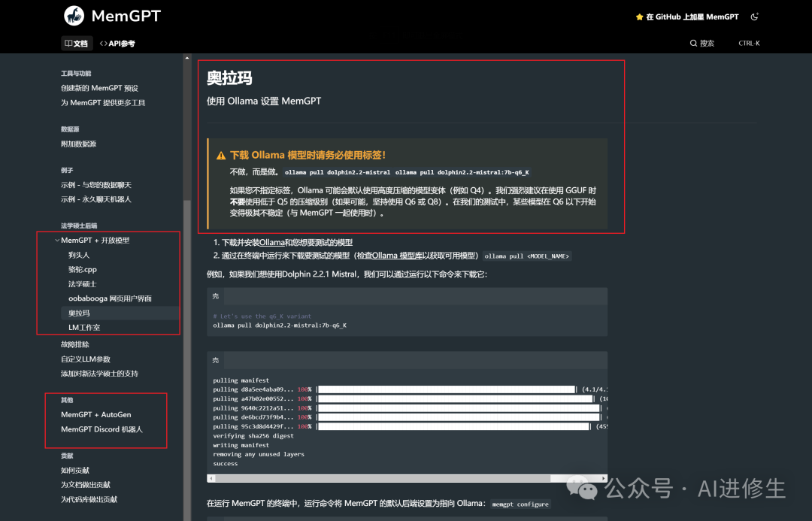This screenshot has height=521, width=812.
Task: Open 自定义LLM参数 page
Action: click(86, 359)
